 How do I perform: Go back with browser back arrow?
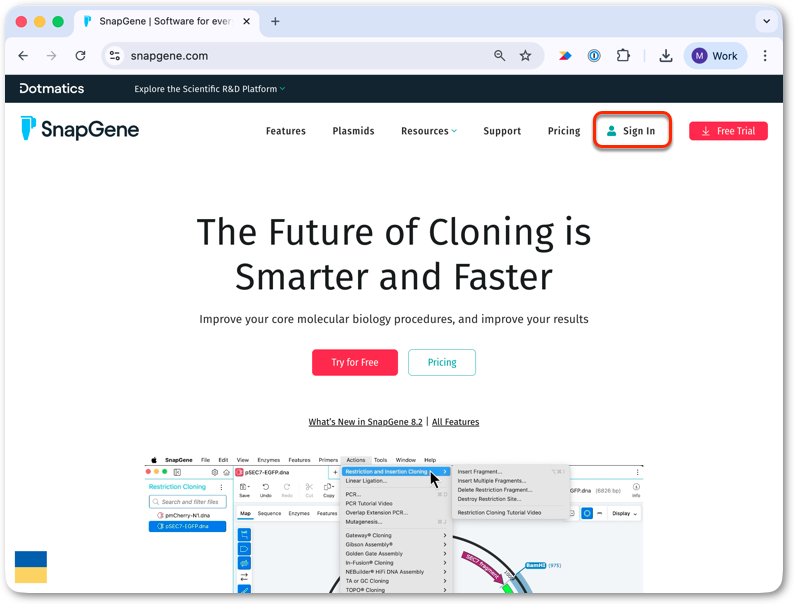point(23,56)
